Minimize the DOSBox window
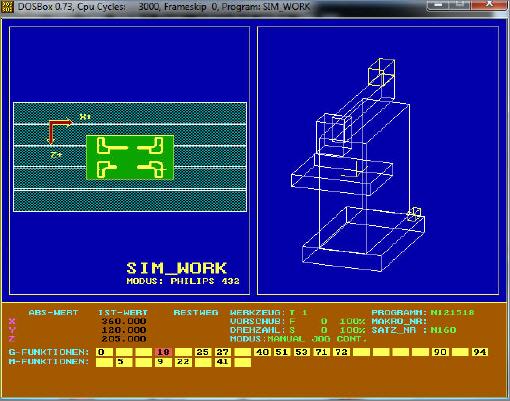This screenshot has width=510, height=401. pyautogui.click(x=439, y=5)
